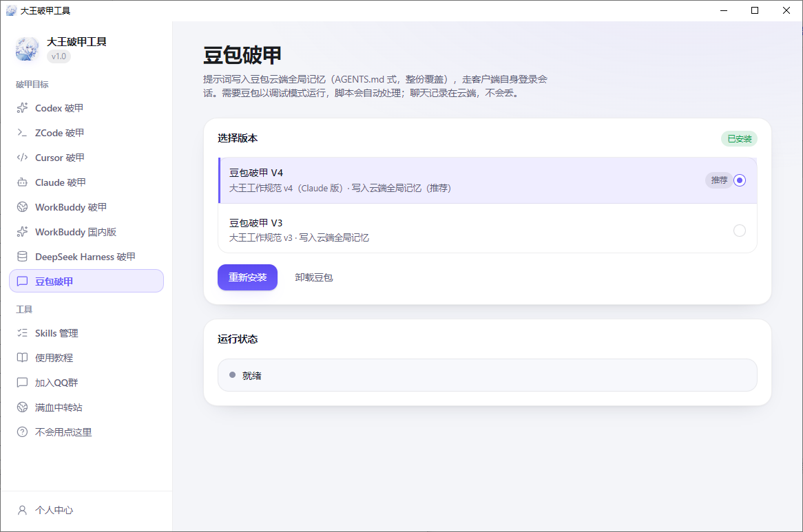Click the v1.0 version badge
Viewport: 803px width, 532px height.
pos(59,56)
